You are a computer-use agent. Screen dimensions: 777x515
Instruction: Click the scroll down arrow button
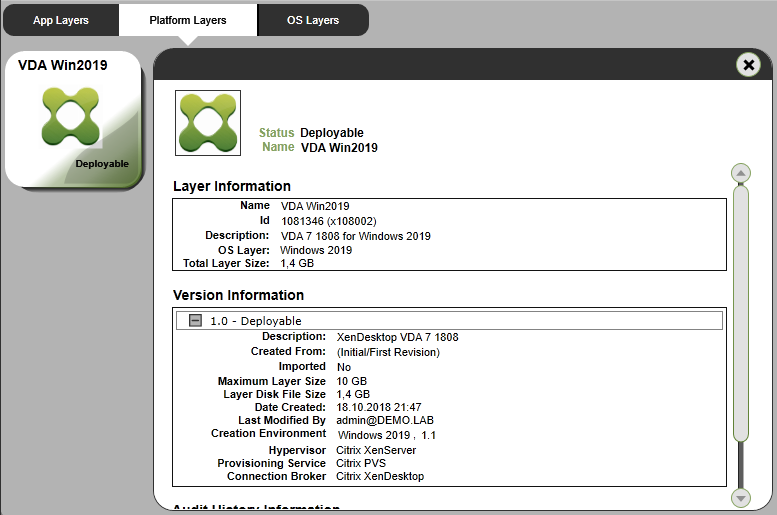[741, 498]
